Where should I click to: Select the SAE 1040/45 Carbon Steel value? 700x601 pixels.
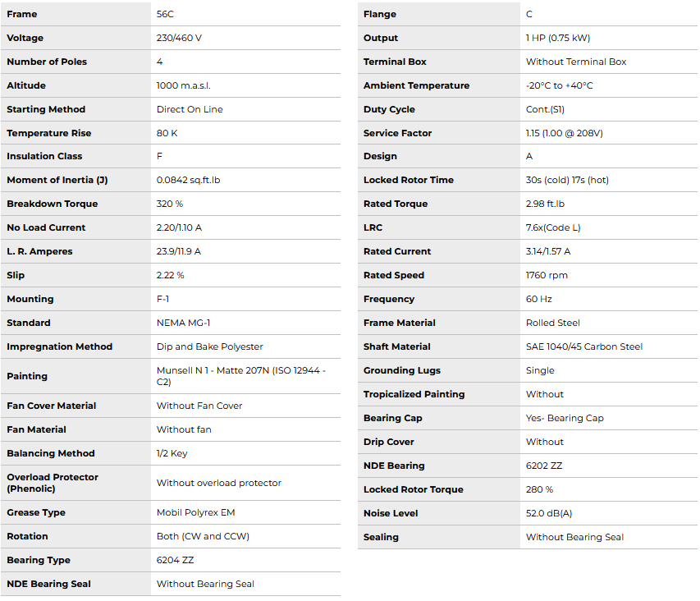tap(584, 346)
